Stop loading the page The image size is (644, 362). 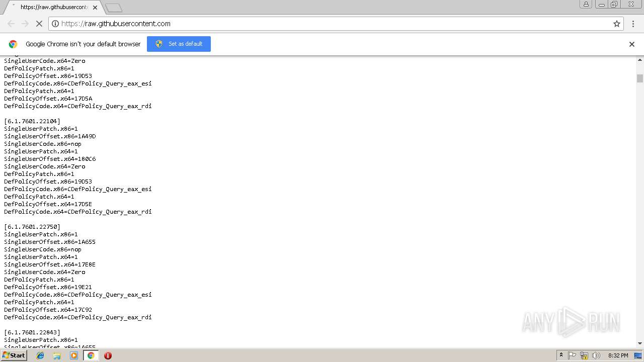(x=39, y=24)
